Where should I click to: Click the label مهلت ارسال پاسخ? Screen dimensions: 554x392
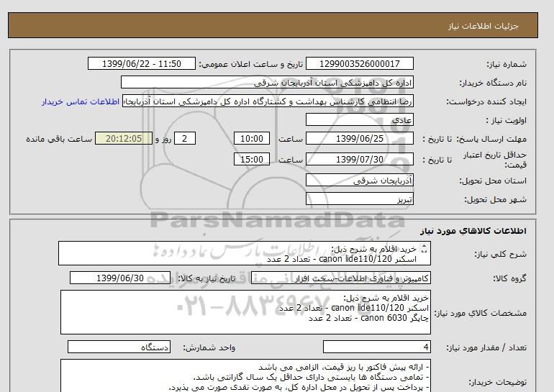click(x=491, y=139)
